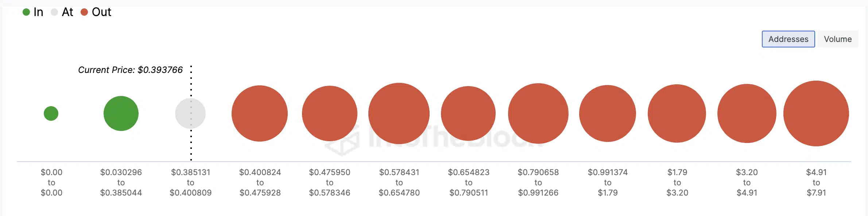This screenshot has height=216, width=868.
Task: Toggle the At legend item
Action: 62,12
